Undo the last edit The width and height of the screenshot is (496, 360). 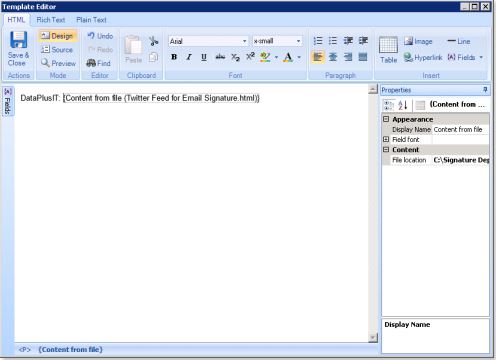click(100, 36)
